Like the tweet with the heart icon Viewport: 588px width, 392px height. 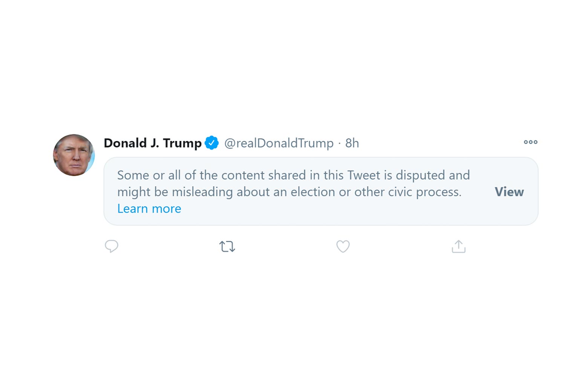[343, 247]
